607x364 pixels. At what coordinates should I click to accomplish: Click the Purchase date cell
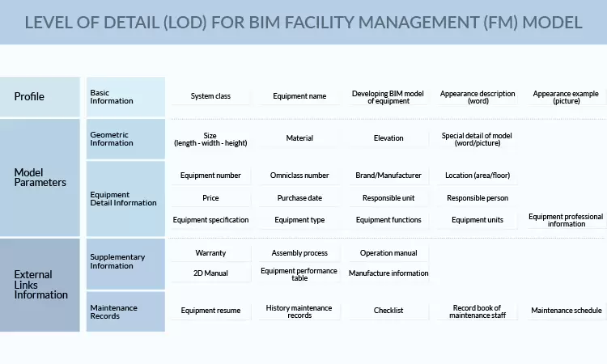click(x=299, y=198)
